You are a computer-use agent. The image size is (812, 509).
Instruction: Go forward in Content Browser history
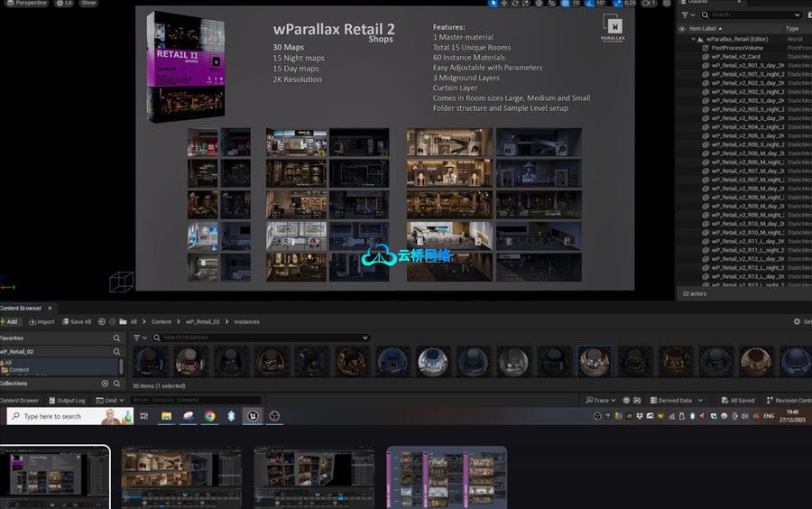pyautogui.click(x=113, y=321)
